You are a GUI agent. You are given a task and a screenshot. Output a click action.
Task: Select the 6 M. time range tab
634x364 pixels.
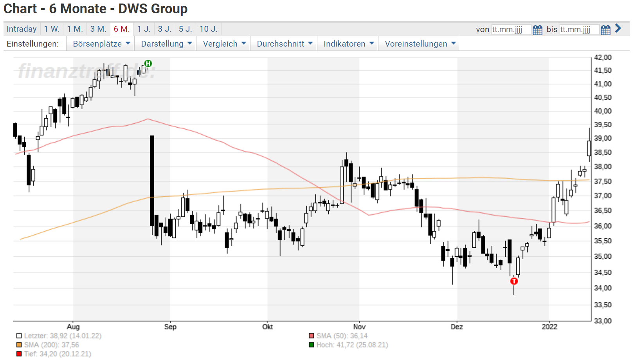(122, 29)
